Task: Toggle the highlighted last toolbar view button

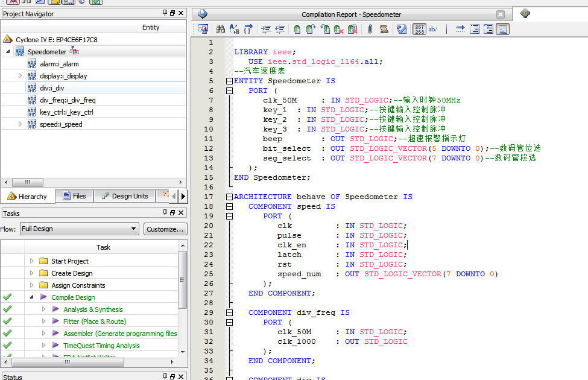Action: click(x=502, y=29)
